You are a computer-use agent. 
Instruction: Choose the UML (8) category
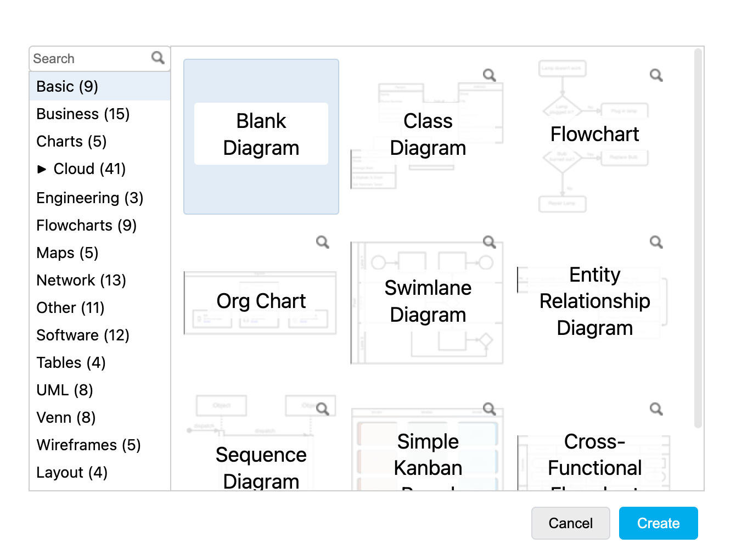coord(65,390)
